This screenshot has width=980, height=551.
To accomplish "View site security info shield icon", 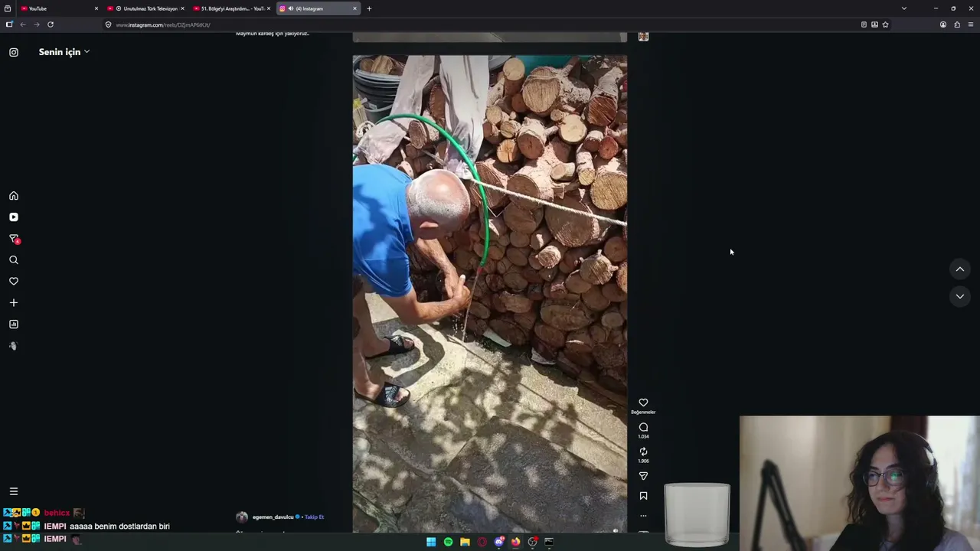I will pos(109,24).
